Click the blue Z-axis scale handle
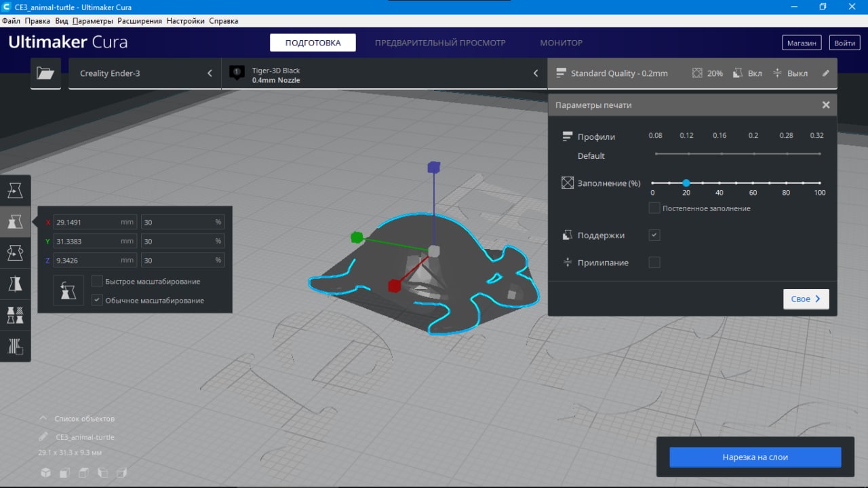The height and width of the screenshot is (488, 868). click(434, 168)
